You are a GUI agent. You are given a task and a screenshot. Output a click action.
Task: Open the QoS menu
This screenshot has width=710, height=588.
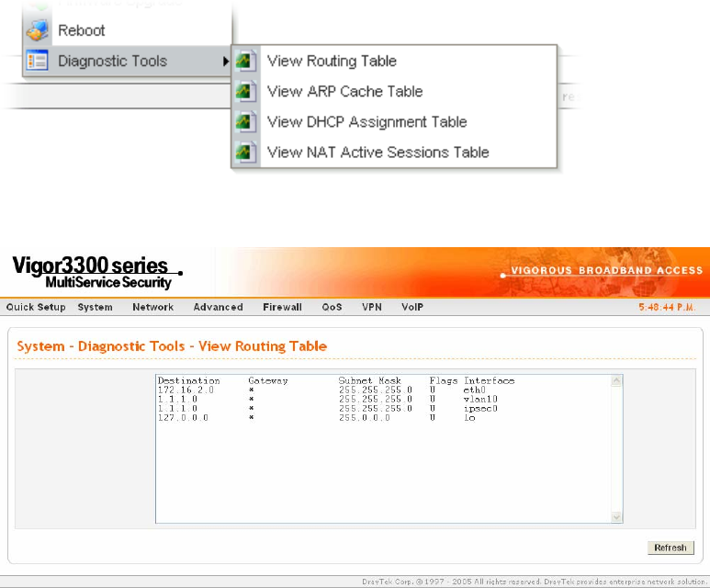tap(332, 307)
